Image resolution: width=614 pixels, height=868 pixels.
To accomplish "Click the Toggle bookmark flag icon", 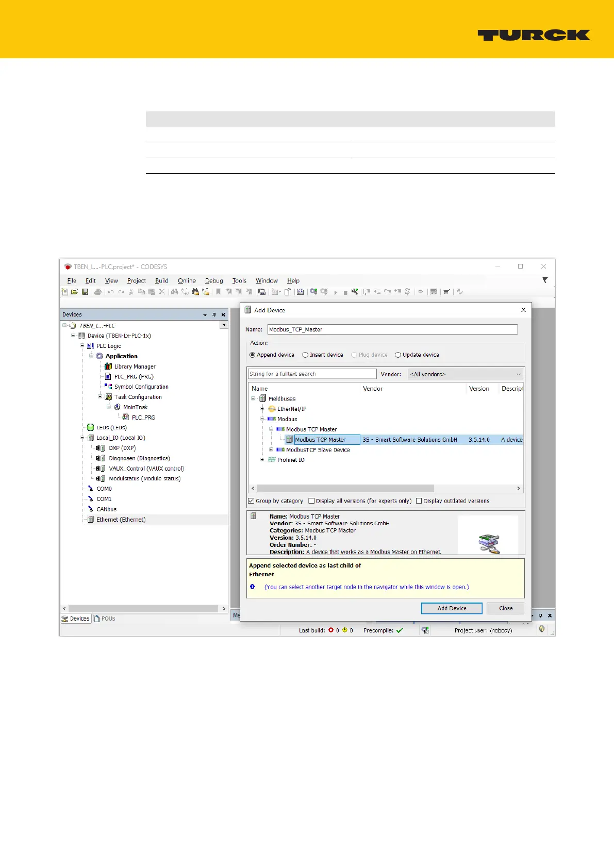I will pyautogui.click(x=219, y=292).
